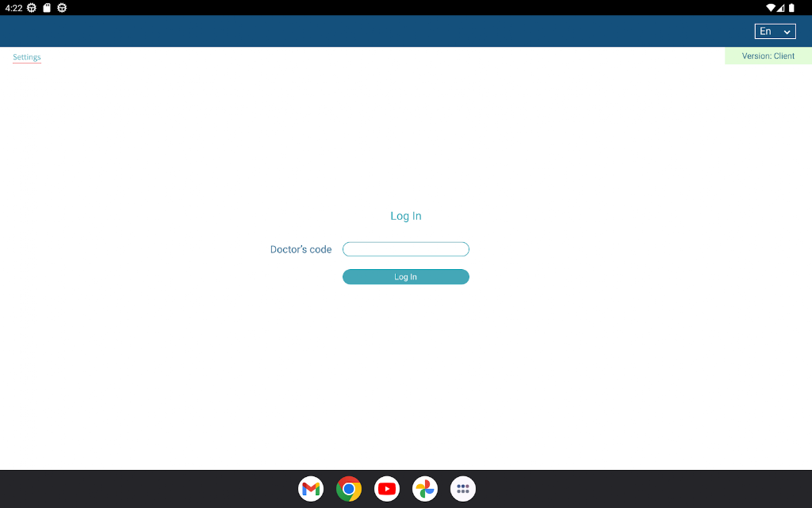The height and width of the screenshot is (508, 812).
Task: Open Google Photos pinwheel icon
Action: point(425,489)
